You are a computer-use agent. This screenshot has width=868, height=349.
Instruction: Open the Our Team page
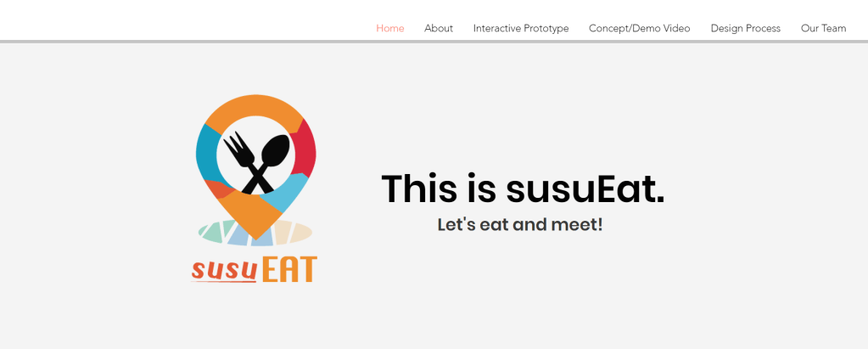pyautogui.click(x=823, y=28)
